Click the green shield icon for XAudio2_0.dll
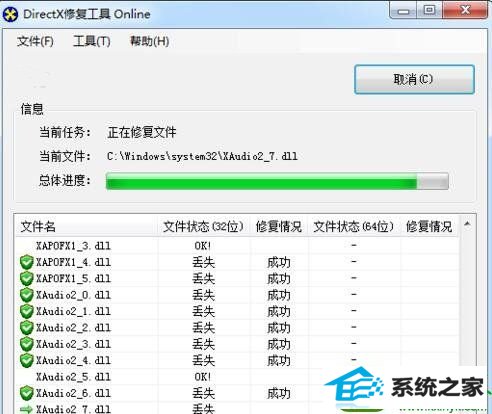Image resolution: width=492 pixels, height=414 pixels. pyautogui.click(x=26, y=295)
